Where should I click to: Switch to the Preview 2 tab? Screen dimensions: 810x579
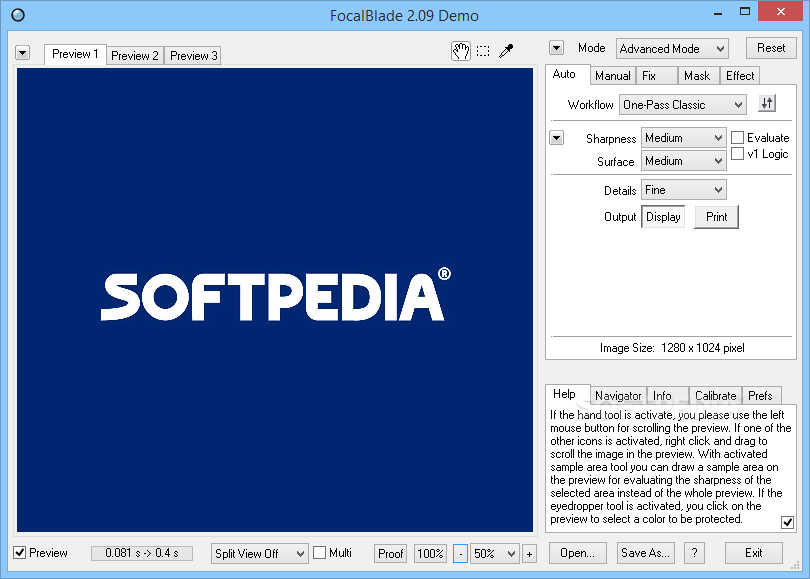coord(135,55)
